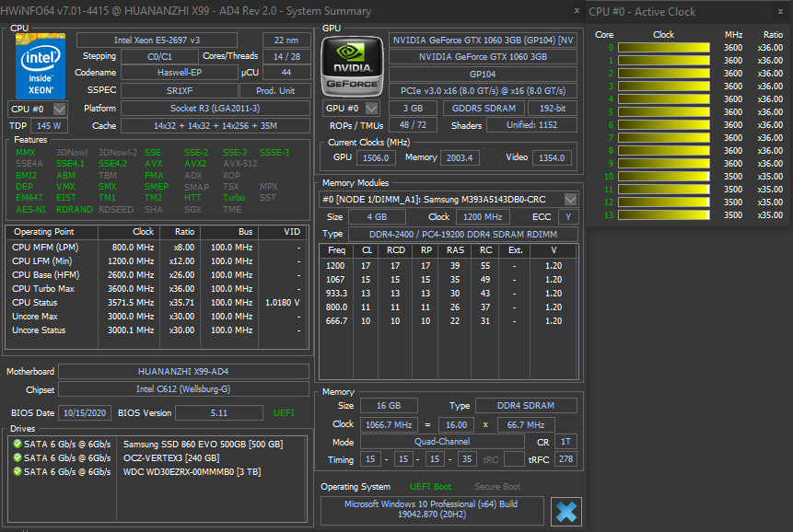This screenshot has width=793, height=532.
Task: Click the Stepping C0/C1 field
Action: 159,56
